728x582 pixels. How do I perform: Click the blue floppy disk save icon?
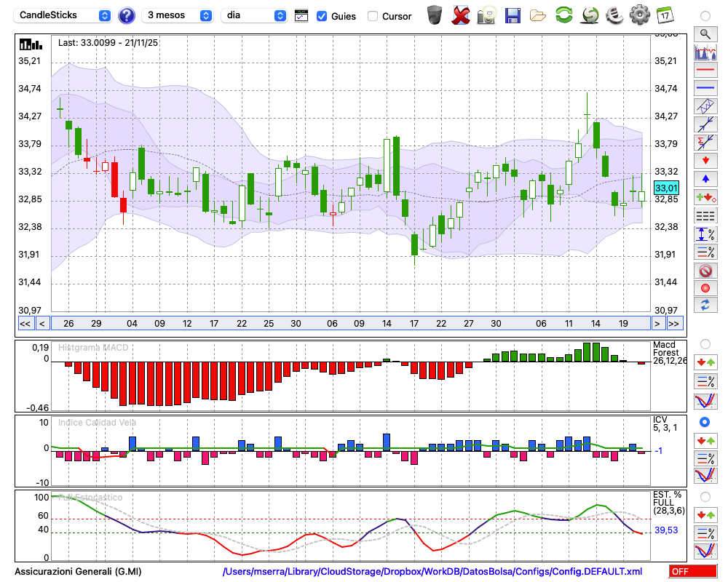coord(513,15)
